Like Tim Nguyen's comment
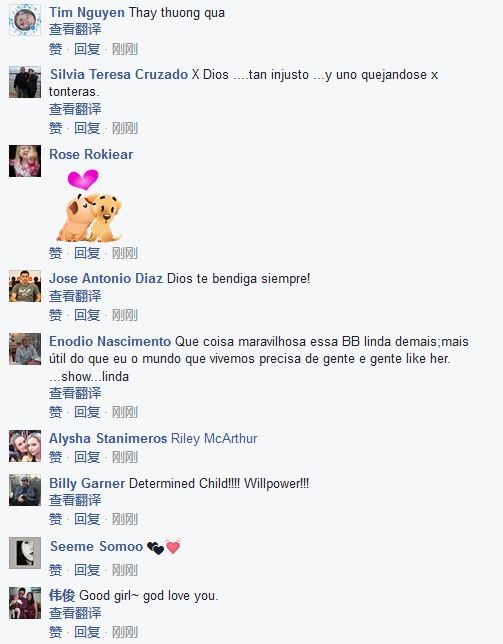The height and width of the screenshot is (644, 503). coord(55,49)
